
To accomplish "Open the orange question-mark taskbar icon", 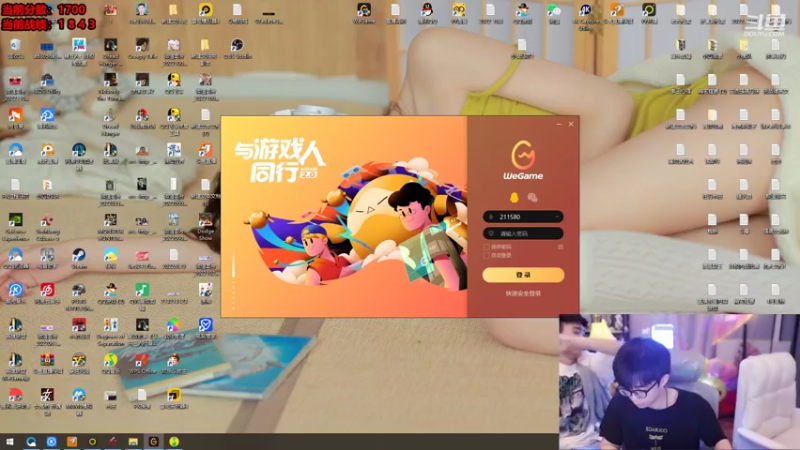I will click(72, 442).
